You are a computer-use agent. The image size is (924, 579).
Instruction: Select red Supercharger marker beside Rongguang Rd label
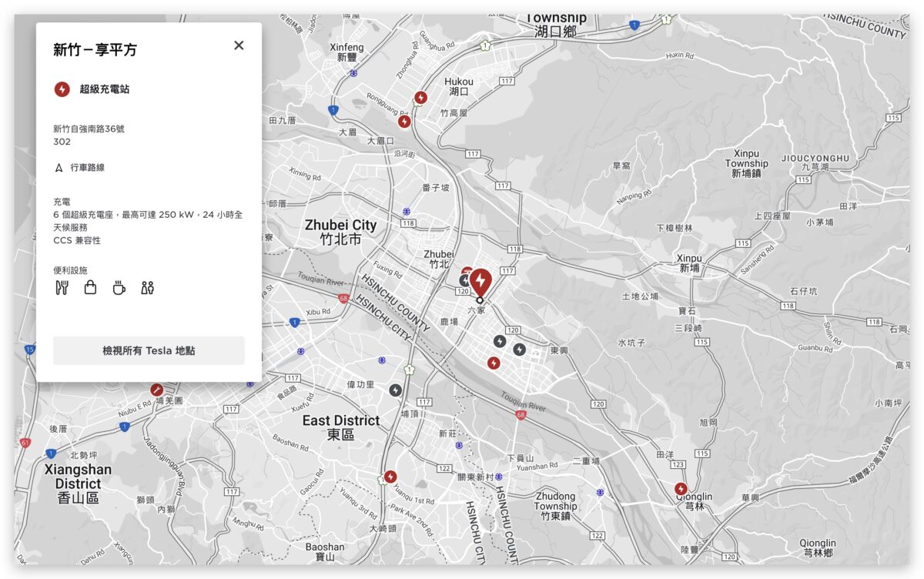(x=404, y=122)
